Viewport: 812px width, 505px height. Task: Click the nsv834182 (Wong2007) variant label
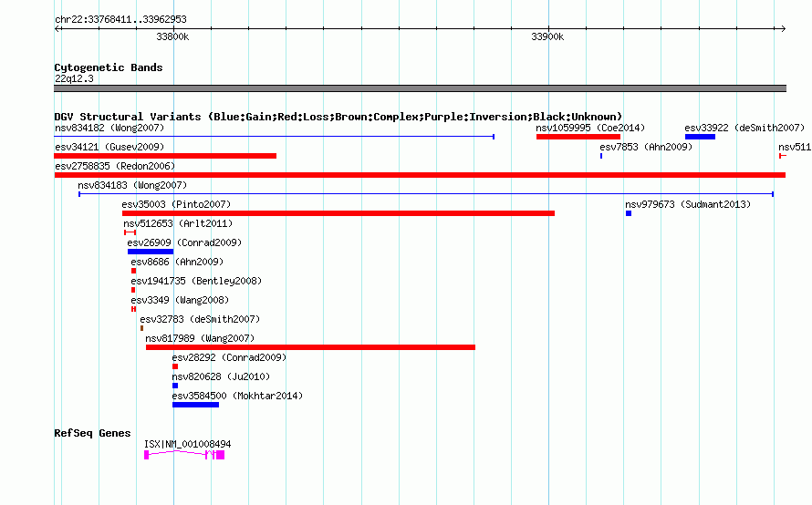(109, 128)
